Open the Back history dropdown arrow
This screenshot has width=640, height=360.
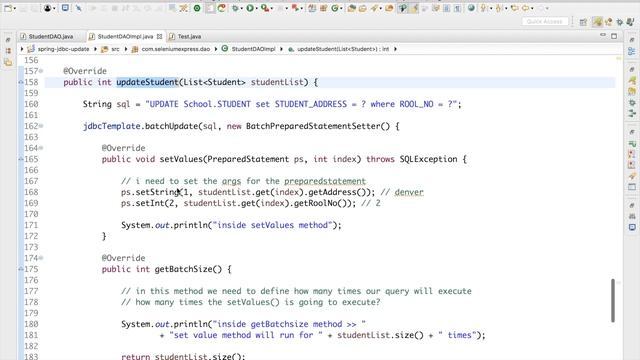[533, 9]
